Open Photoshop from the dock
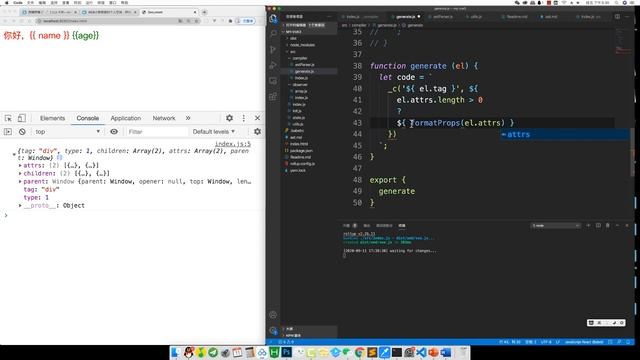The width and height of the screenshot is (640, 360). pos(287,352)
